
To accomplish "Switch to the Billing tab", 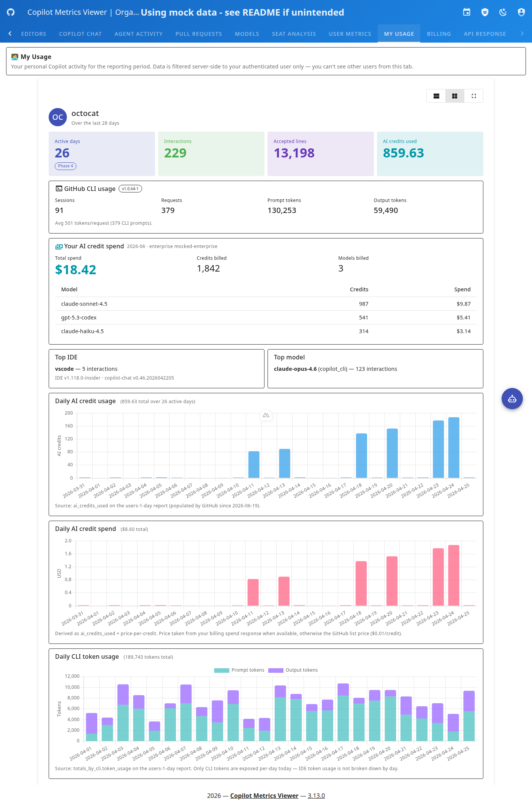I will 439,34.
